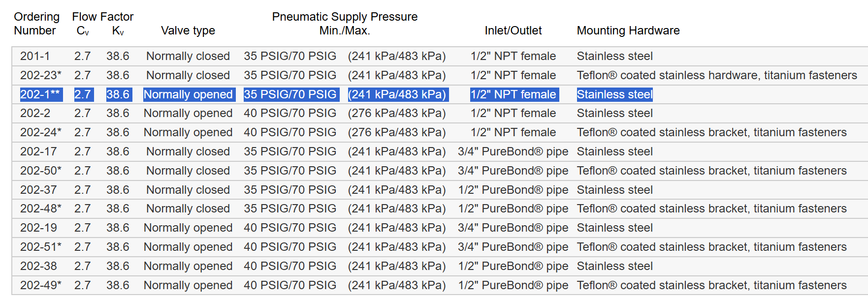Click ordering number 202-37

click(x=38, y=190)
